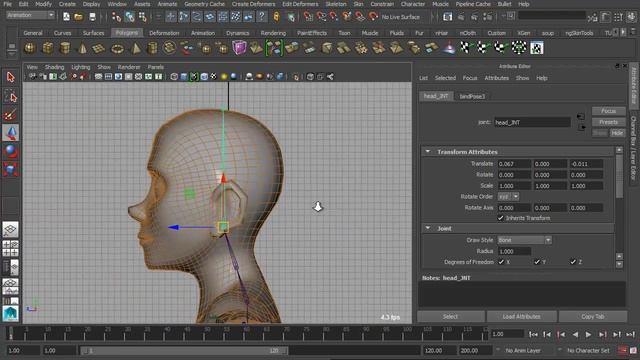Click the Translate X value field
The image size is (640, 360).
(514, 164)
